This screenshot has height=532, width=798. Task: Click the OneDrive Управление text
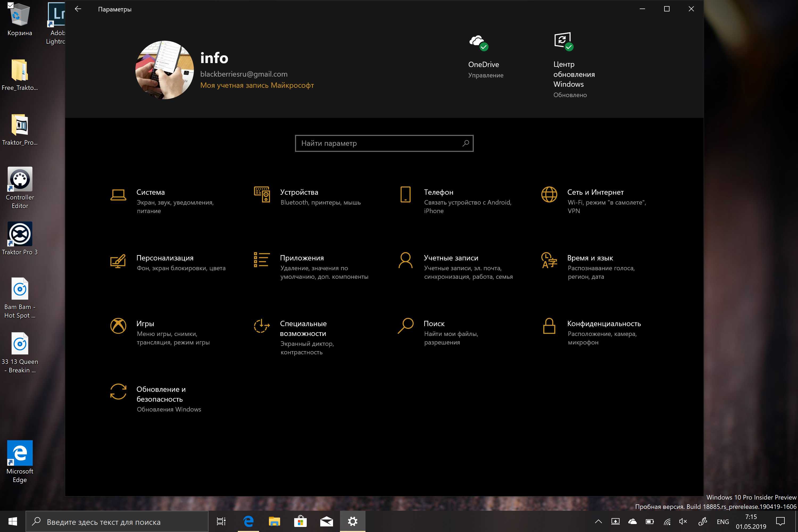click(485, 75)
